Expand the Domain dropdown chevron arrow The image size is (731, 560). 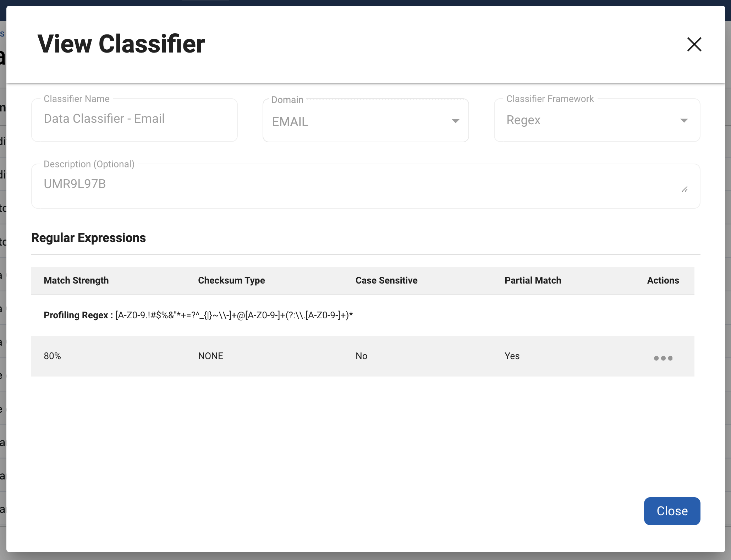click(456, 121)
